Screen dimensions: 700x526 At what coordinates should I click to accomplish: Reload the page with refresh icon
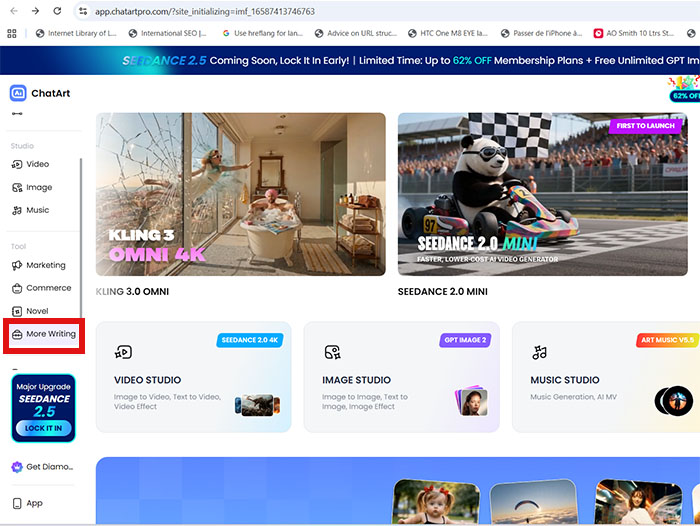57,11
